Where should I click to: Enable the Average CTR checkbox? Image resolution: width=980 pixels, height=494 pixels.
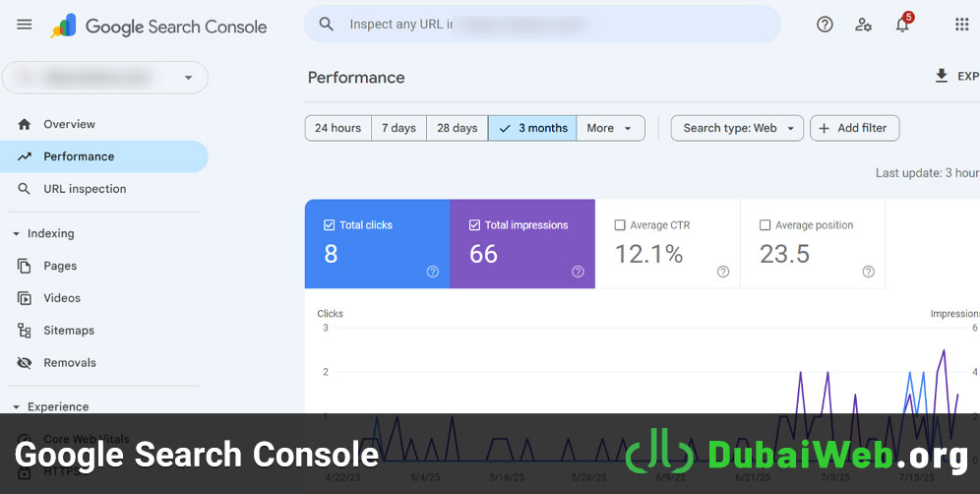click(x=619, y=225)
